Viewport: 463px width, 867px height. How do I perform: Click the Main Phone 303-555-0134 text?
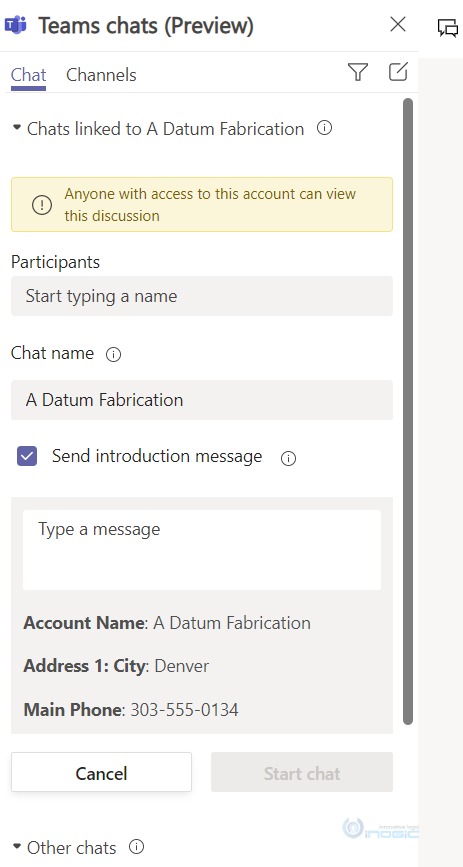[131, 709]
